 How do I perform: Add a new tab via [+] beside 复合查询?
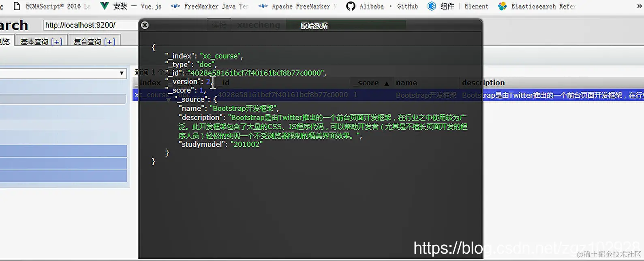(110, 42)
